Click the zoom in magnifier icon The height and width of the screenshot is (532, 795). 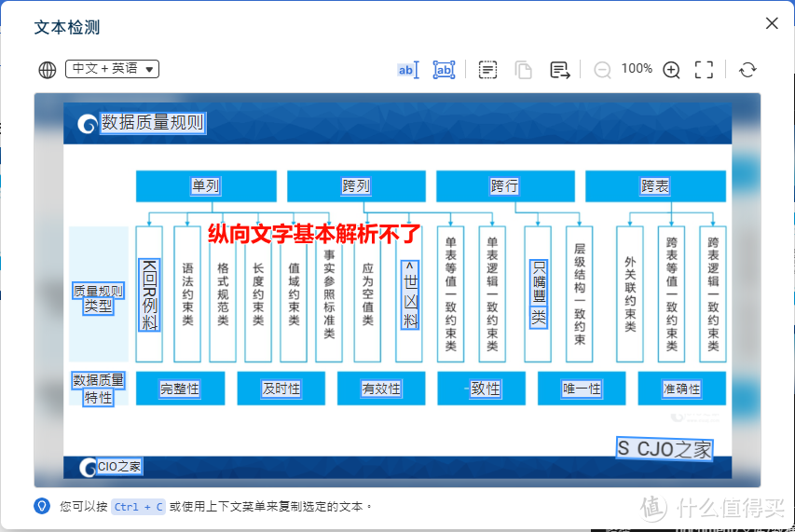pyautogui.click(x=671, y=70)
